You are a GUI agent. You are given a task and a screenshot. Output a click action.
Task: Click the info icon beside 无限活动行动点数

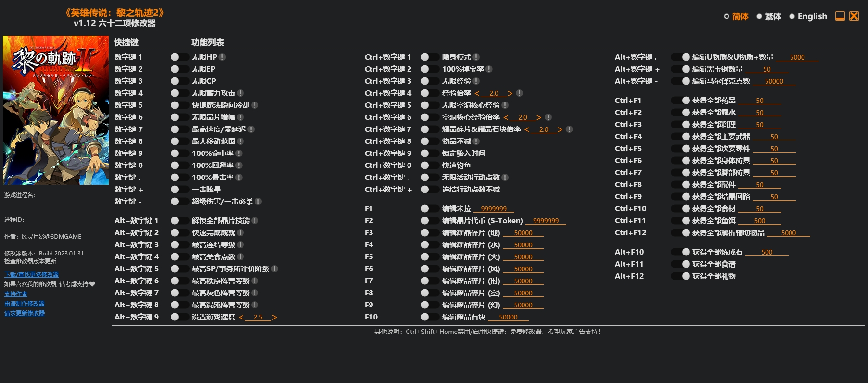pos(505,177)
